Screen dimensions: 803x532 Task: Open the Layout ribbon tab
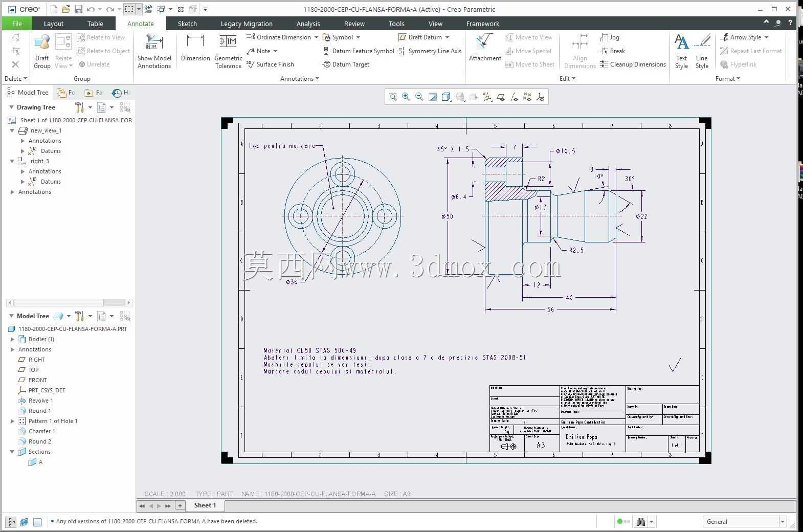(x=54, y=24)
